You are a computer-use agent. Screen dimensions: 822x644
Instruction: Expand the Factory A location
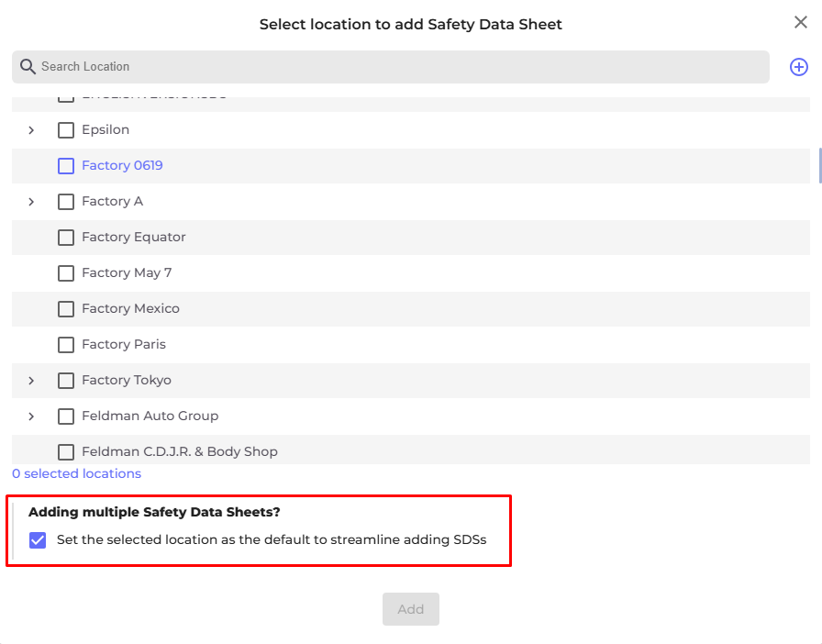[31, 202]
